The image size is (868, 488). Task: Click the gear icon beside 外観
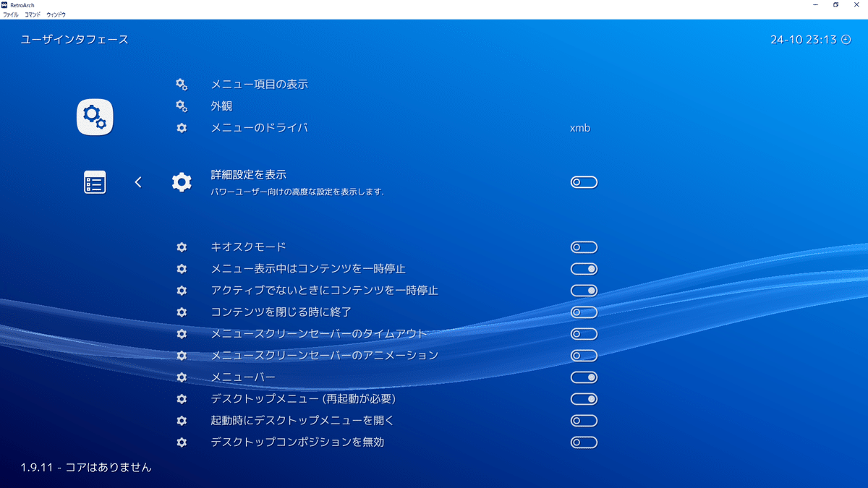pyautogui.click(x=182, y=106)
